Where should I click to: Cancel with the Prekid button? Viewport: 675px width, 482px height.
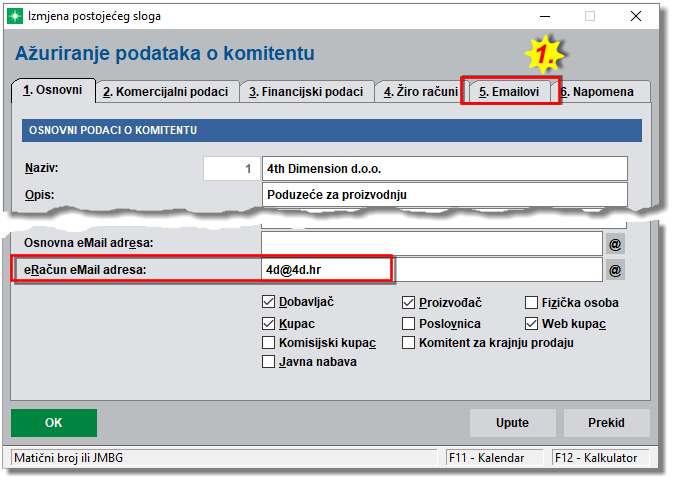pos(606,423)
